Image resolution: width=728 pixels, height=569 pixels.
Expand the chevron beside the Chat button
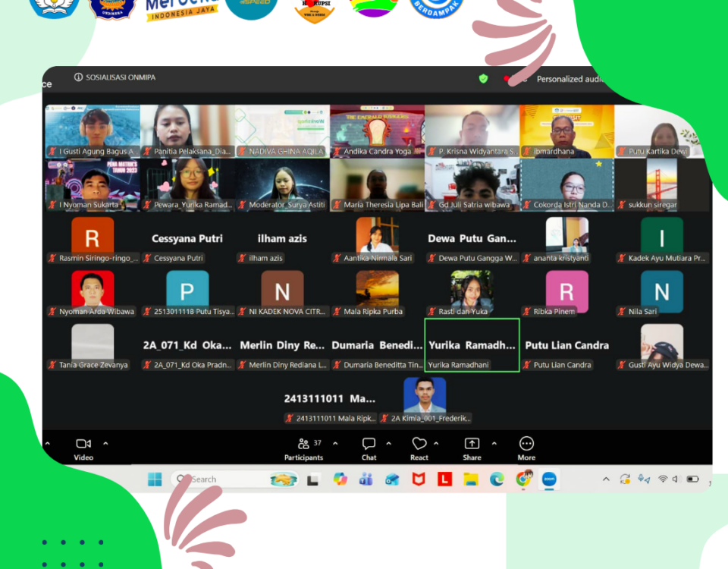pos(388,444)
